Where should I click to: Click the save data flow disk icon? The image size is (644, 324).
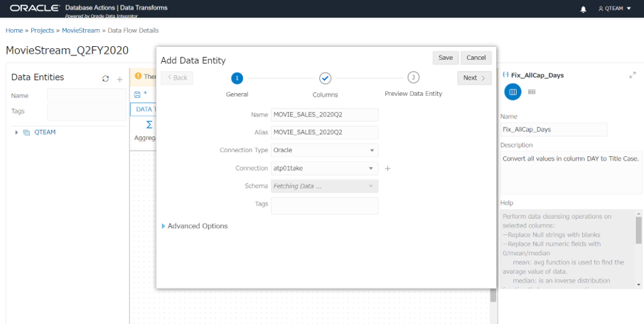(x=137, y=94)
